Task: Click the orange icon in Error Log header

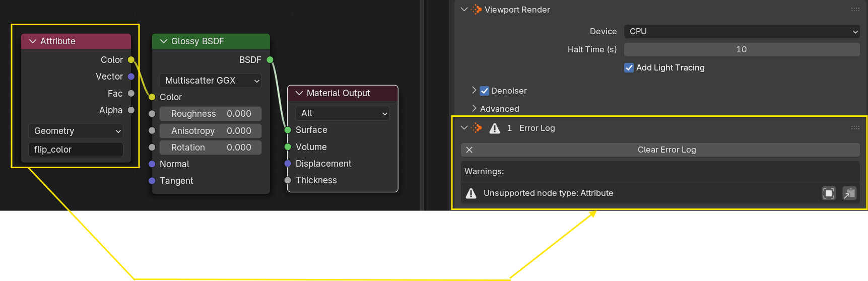Action: click(477, 128)
